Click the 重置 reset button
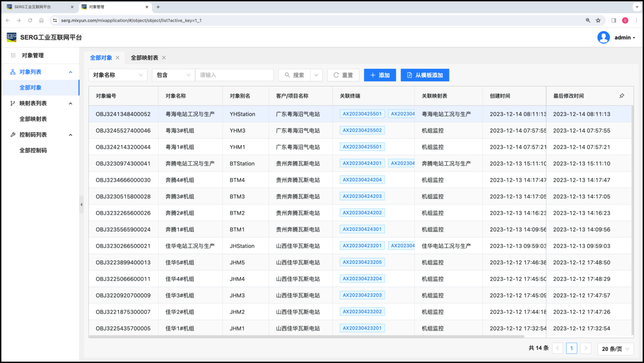The image size is (644, 363). click(x=343, y=75)
